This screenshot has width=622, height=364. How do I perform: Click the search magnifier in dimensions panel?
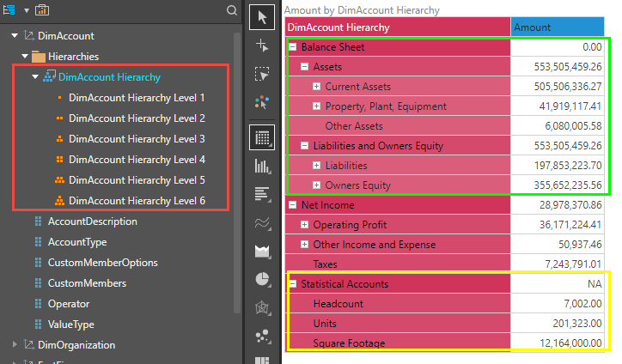231,11
